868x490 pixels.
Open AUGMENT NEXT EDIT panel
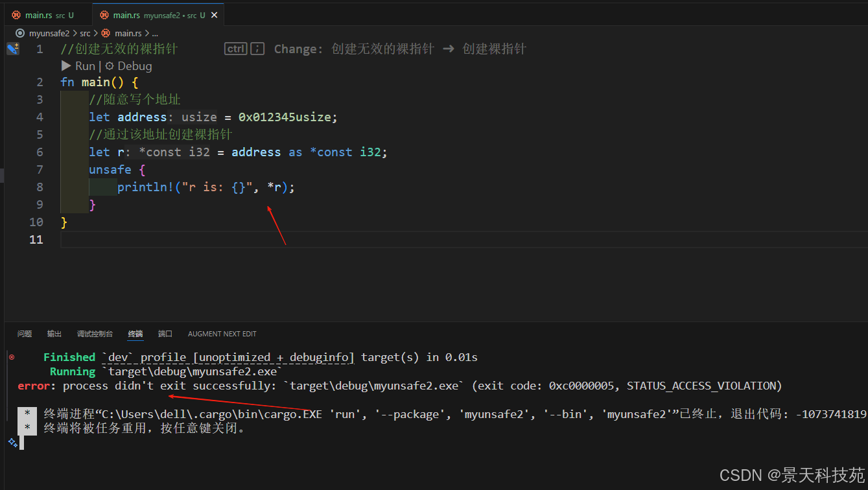(x=222, y=333)
